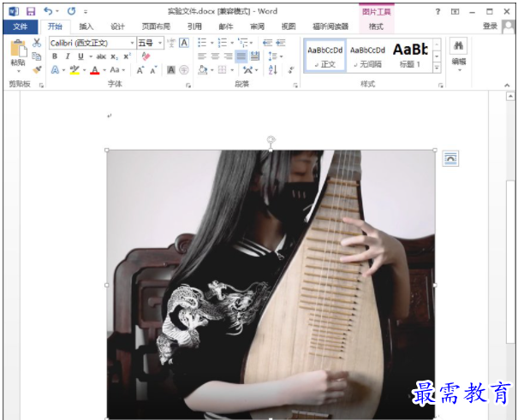Toggle Bold formatting
Image resolution: width=518 pixels, height=420 pixels.
pos(55,56)
